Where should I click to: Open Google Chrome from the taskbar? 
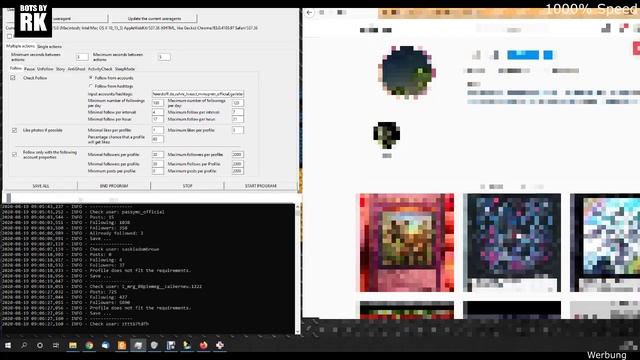click(89, 345)
